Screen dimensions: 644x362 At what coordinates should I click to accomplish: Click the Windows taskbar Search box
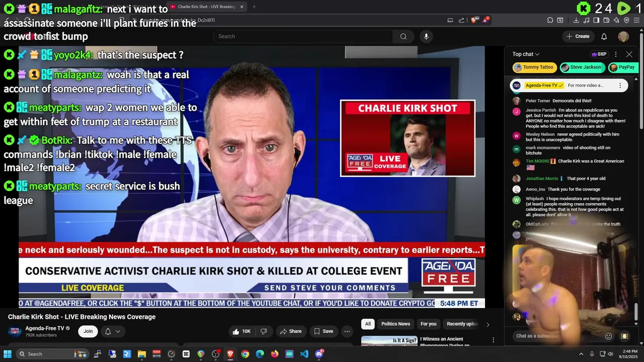click(52, 354)
